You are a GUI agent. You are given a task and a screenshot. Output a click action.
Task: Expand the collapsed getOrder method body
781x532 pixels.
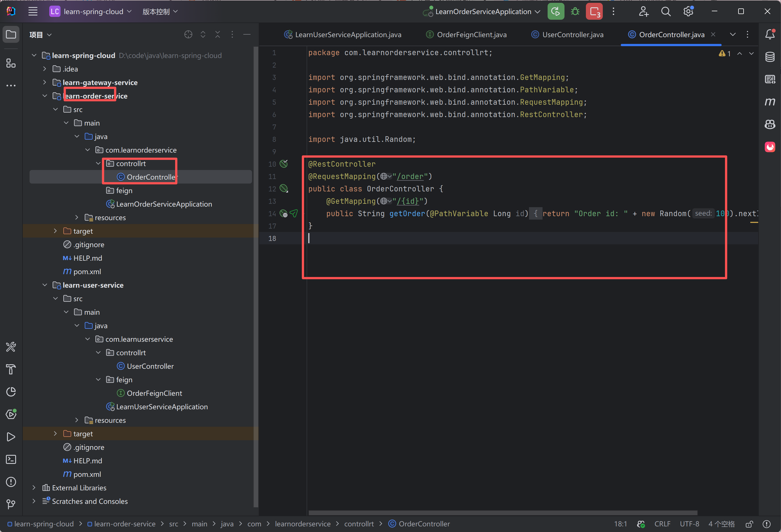(536, 213)
